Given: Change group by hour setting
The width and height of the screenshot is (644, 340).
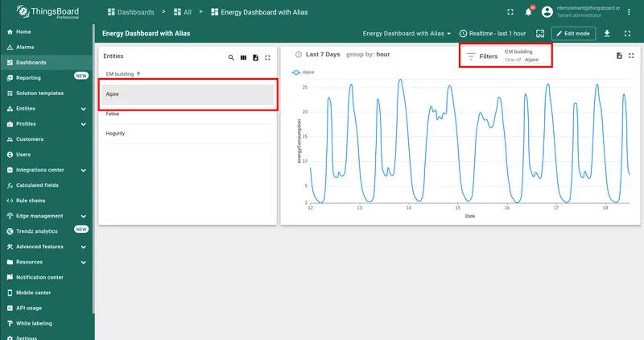Looking at the screenshot, I should 368,54.
